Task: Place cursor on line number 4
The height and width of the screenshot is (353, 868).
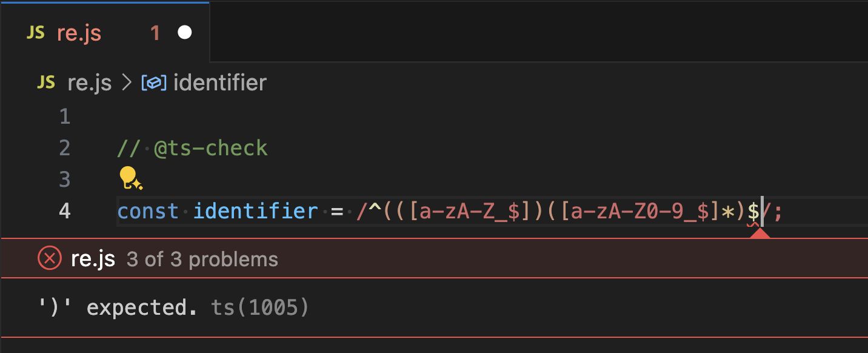Action: tap(64, 212)
